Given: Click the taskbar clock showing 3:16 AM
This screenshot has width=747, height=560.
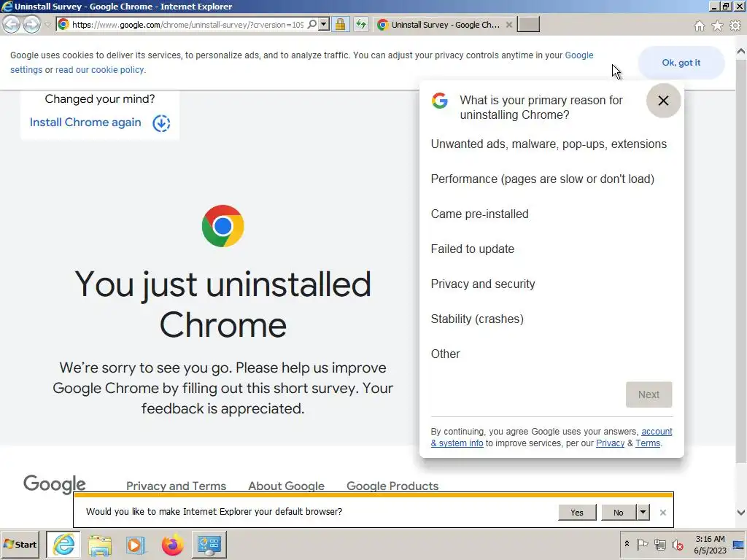Looking at the screenshot, I should tap(710, 544).
